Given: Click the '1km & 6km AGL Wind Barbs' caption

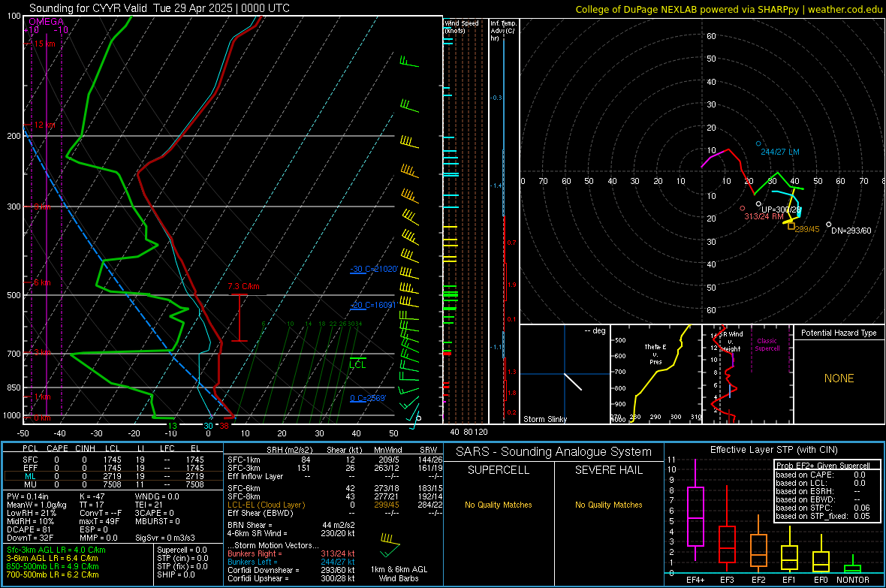Looking at the screenshot, I should 399,574.
